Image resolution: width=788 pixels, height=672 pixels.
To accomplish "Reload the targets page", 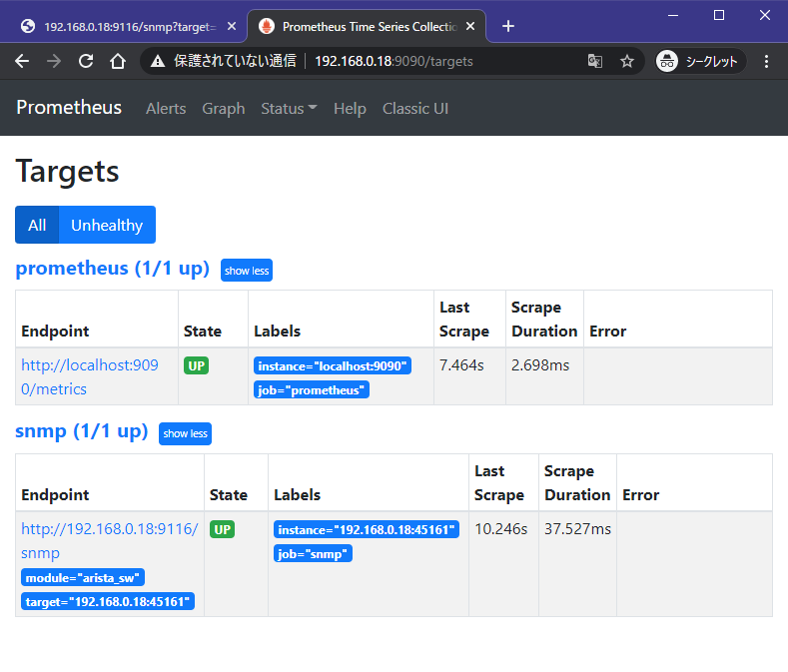I will pos(86,61).
